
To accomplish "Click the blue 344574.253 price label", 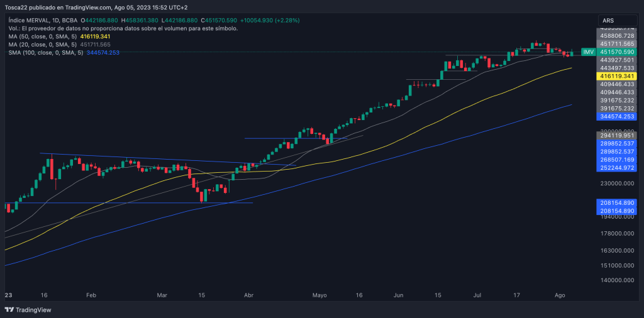I will (x=617, y=117).
